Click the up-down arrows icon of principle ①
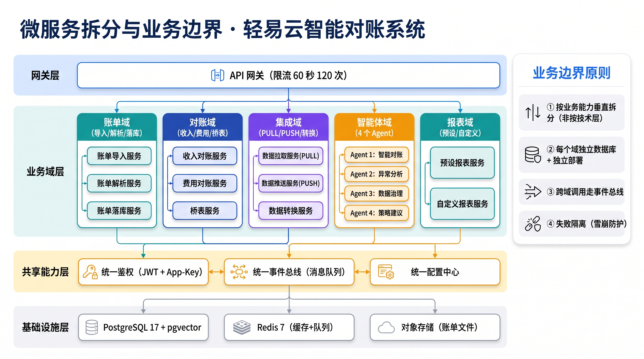Viewport: 644px width, 359px height. (533, 112)
